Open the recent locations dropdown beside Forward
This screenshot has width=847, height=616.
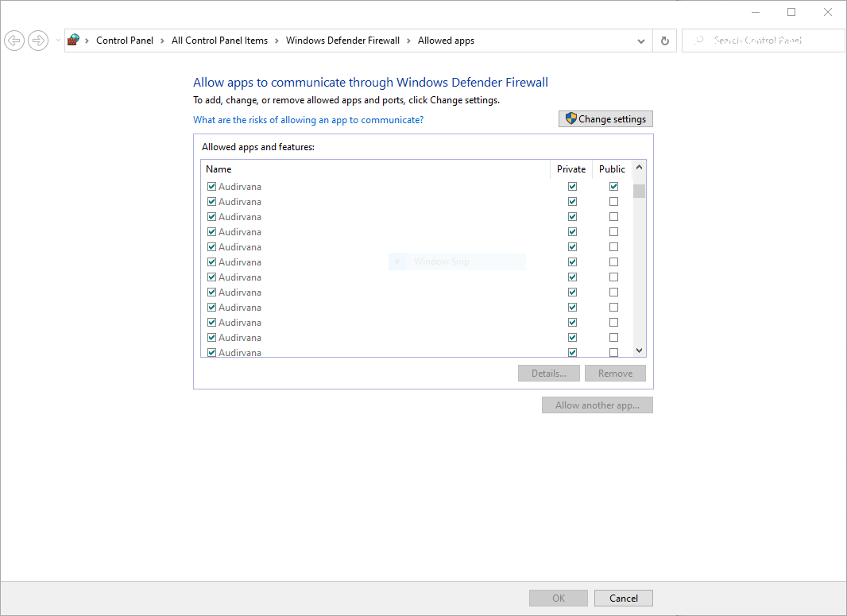(x=58, y=41)
